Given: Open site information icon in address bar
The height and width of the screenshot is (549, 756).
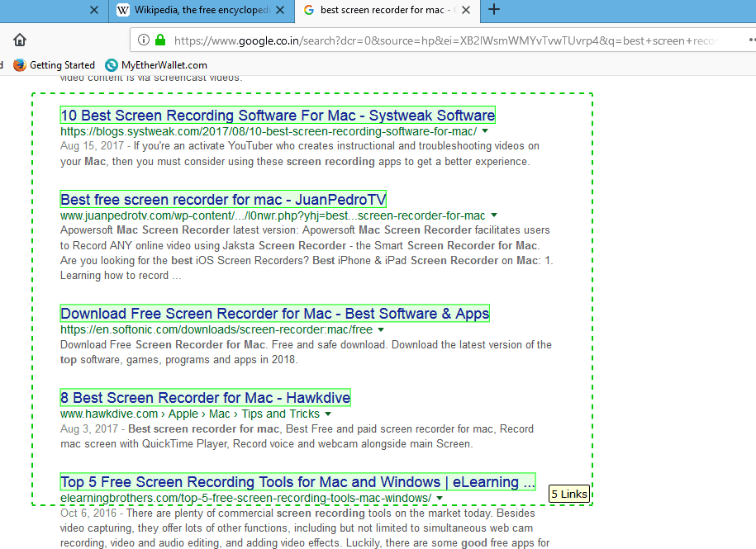Looking at the screenshot, I should point(144,40).
